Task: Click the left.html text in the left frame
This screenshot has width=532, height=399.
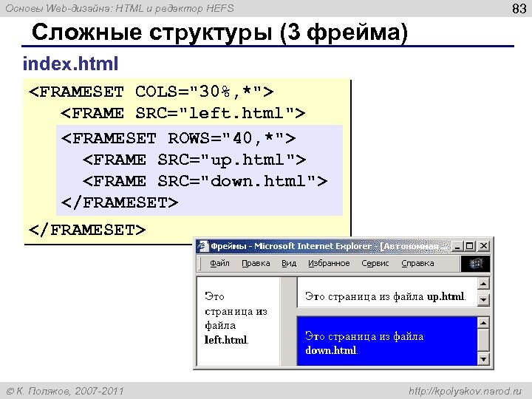Action: 226,340
